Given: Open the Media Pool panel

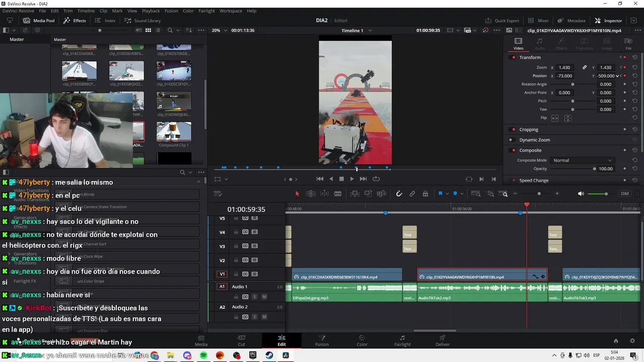Looking at the screenshot, I should (x=39, y=21).
